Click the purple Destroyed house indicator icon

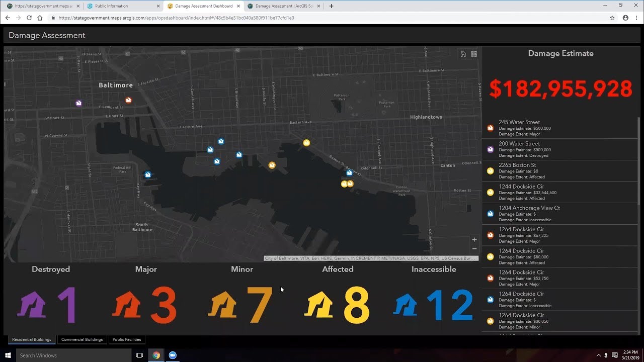coord(31,305)
